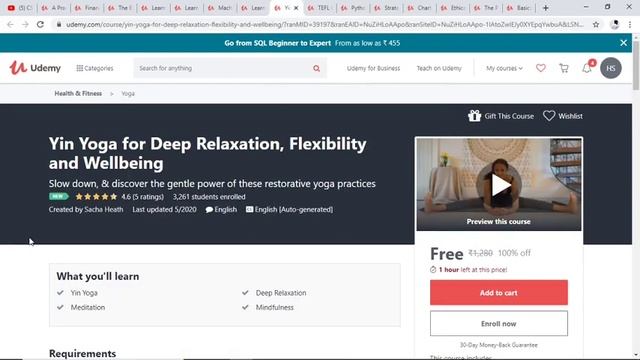
Task: Switch to the Finan tab
Action: 87,8
